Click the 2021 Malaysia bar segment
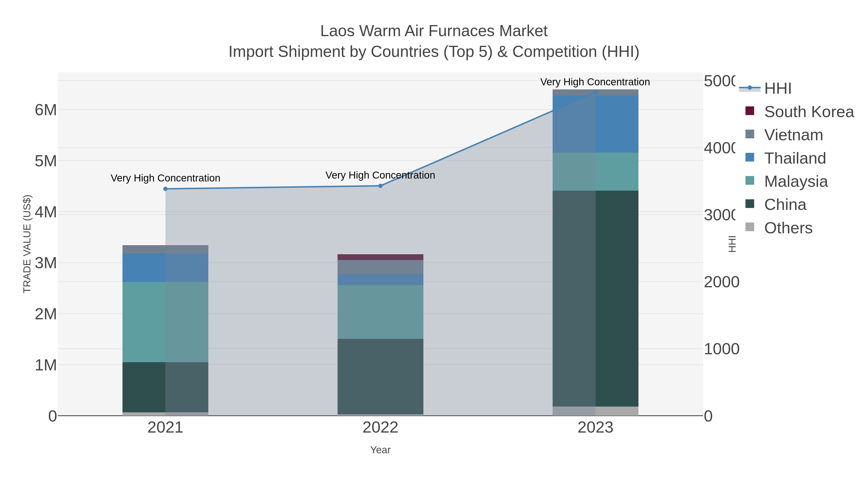The width and height of the screenshot is (868, 488). [165, 322]
